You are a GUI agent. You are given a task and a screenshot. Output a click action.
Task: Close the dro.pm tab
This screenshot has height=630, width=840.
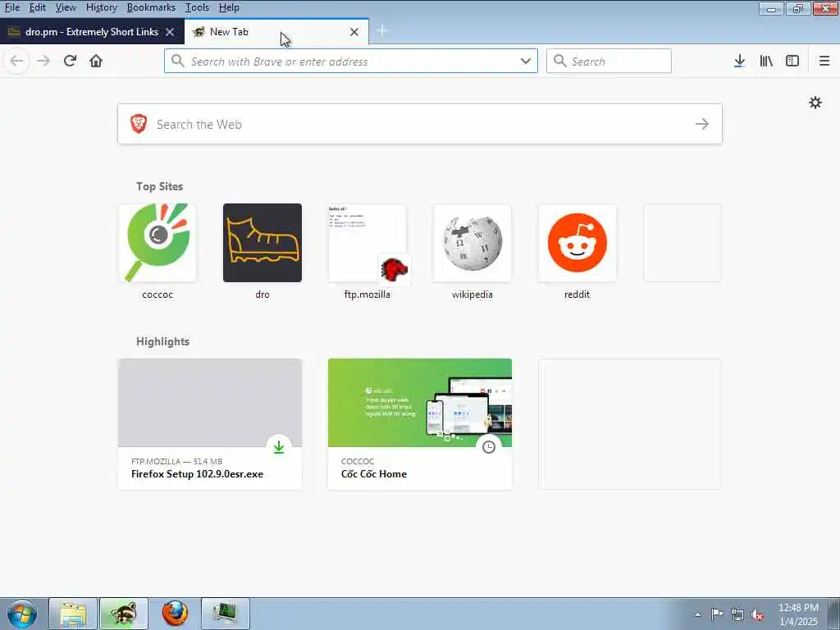click(x=170, y=32)
